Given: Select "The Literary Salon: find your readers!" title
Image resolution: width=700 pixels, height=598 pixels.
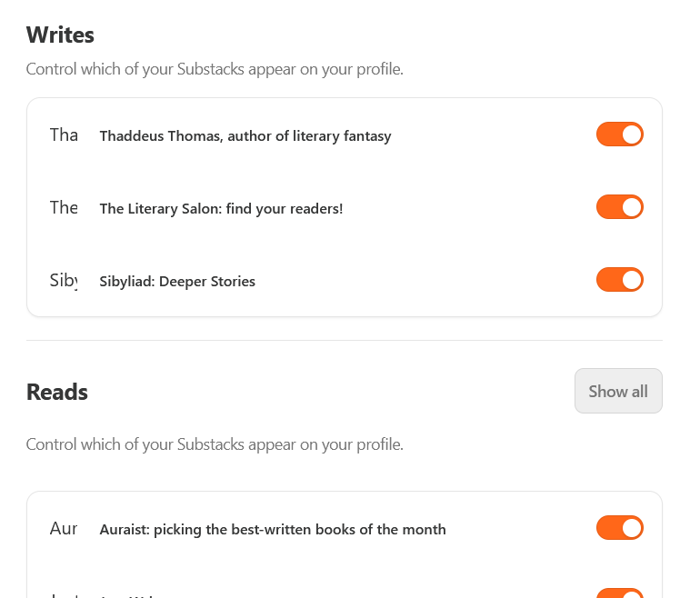Looking at the screenshot, I should coord(221,209).
